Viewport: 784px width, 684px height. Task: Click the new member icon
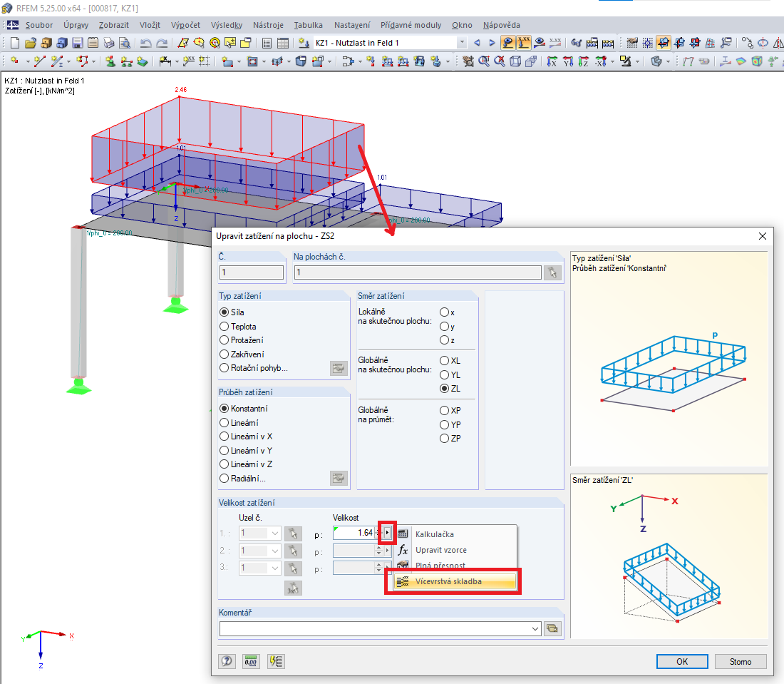point(57,61)
